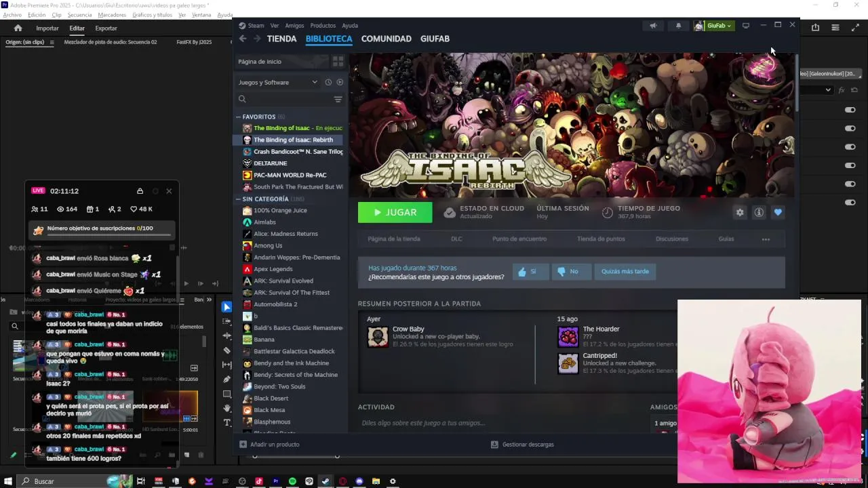Toggle fourth effect switch in Premiere panel
The image size is (868, 488).
coord(850,165)
